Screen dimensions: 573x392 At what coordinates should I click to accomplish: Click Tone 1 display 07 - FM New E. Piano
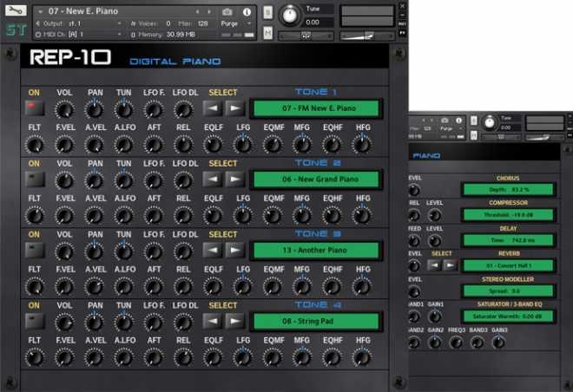[317, 108]
